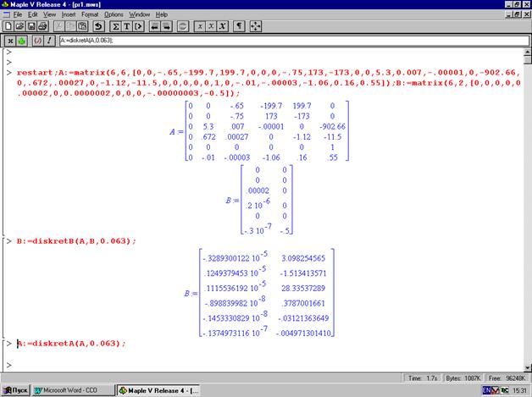Screen dimensions: 532x397
Task: Open the Format menu
Action: point(90,14)
